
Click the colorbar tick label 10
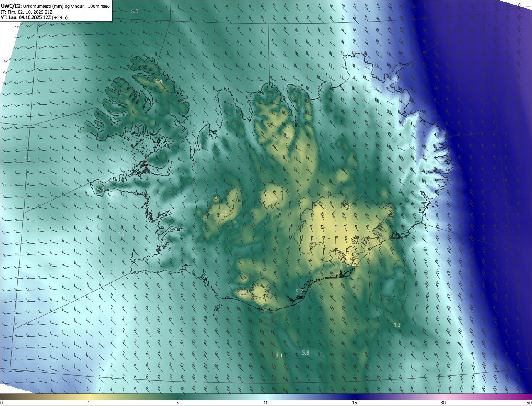pyautogui.click(x=266, y=403)
